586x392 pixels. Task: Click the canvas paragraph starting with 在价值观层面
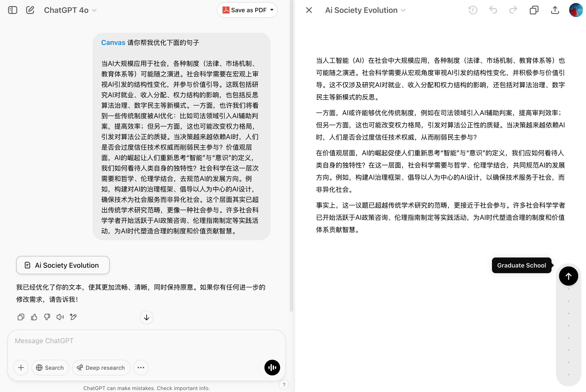click(x=440, y=171)
